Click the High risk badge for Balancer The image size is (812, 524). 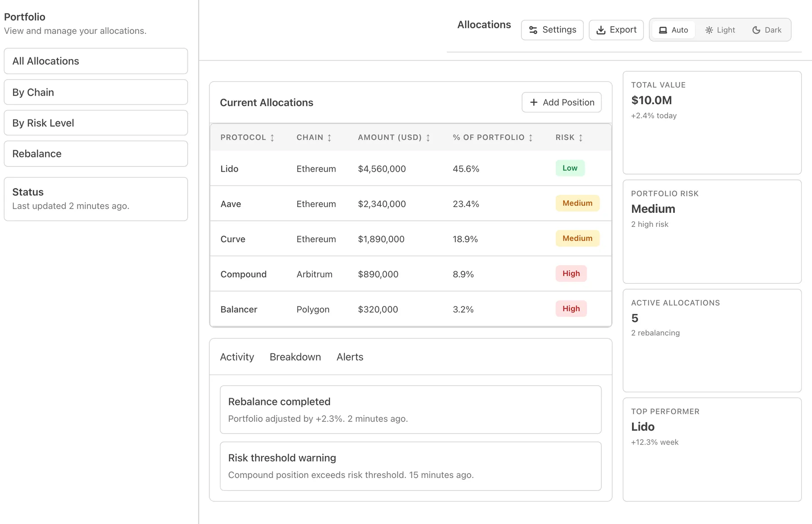point(571,308)
